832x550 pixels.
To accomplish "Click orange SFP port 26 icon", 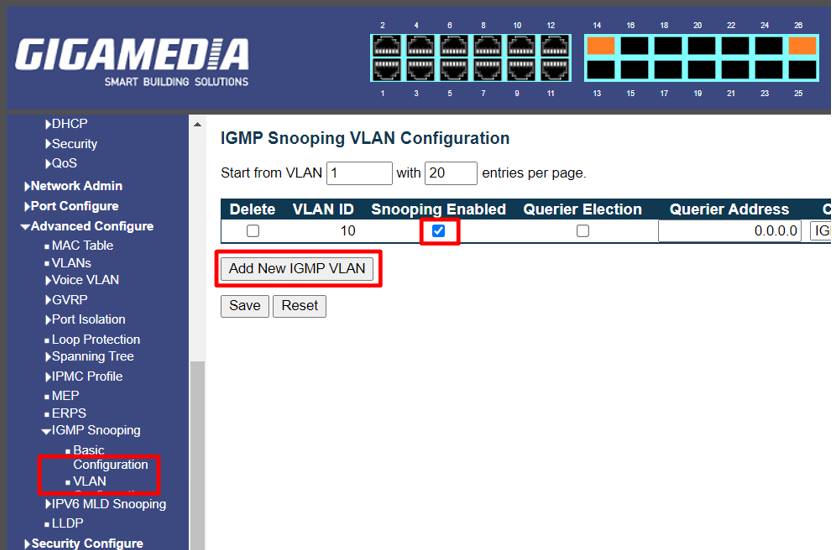I will tap(802, 46).
